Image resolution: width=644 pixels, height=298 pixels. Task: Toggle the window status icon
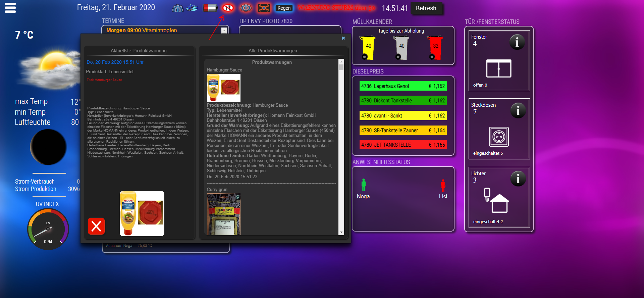click(499, 68)
